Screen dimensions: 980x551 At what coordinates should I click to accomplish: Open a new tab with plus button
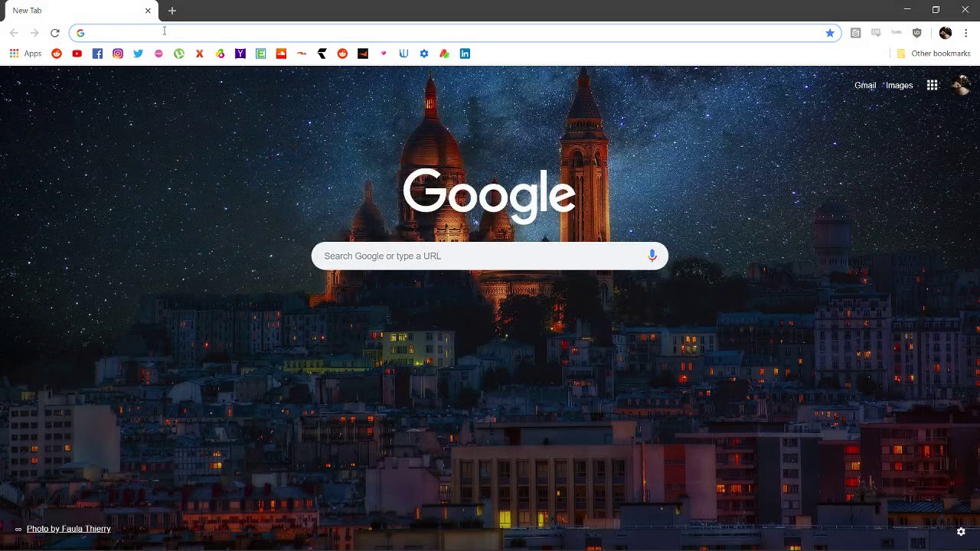coord(172,11)
